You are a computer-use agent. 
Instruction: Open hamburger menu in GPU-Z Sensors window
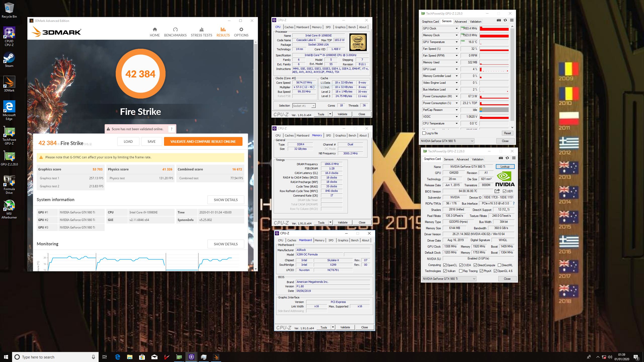(512, 20)
